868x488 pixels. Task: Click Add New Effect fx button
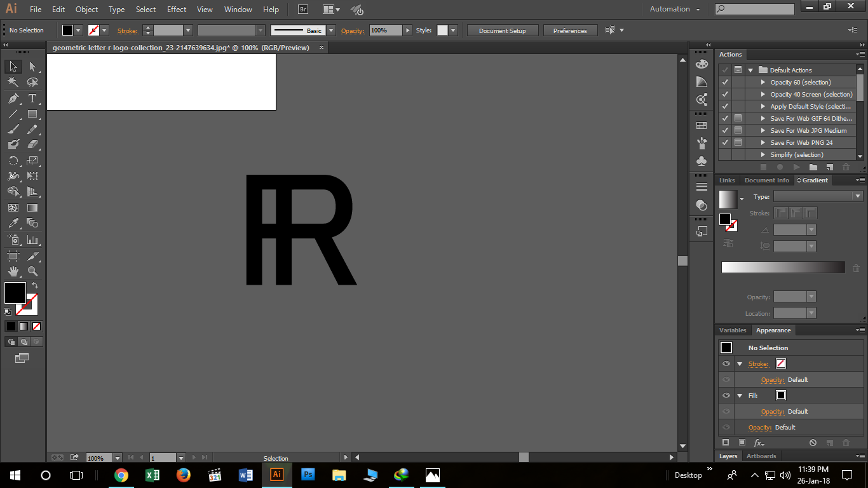tap(759, 443)
